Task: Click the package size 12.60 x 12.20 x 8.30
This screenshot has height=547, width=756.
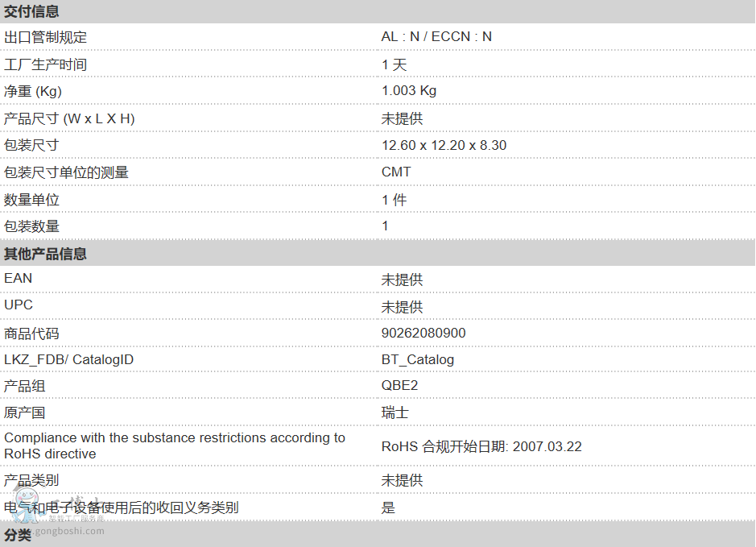Action: [444, 146]
